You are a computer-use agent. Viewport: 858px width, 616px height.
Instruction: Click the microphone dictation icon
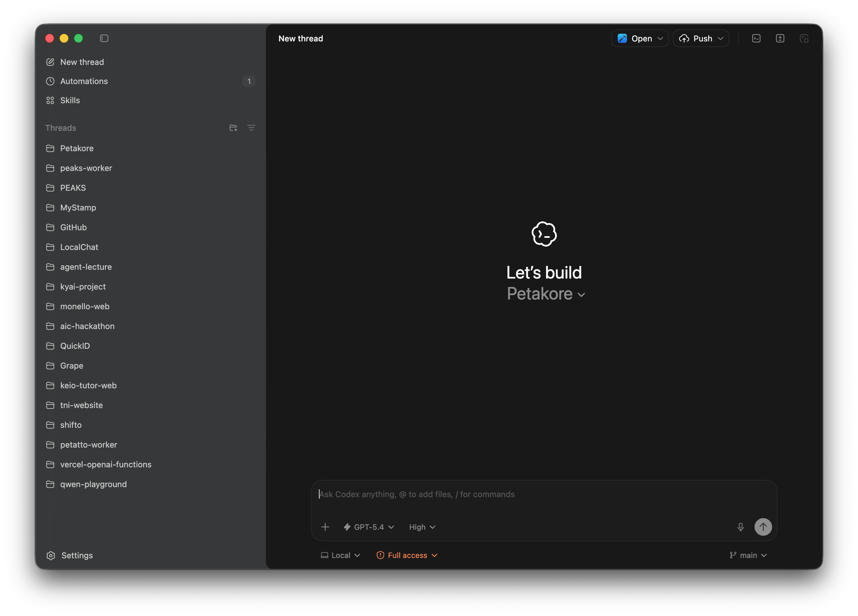tap(741, 527)
